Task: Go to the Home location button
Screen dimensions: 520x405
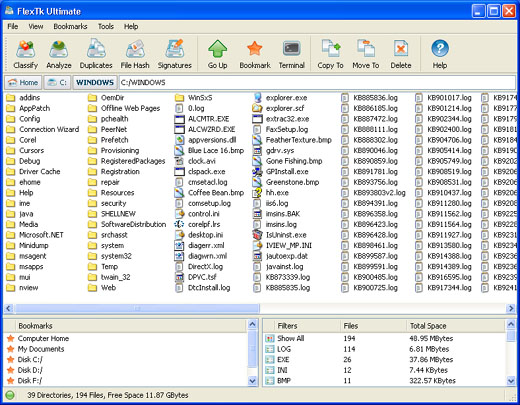Action: (x=23, y=82)
